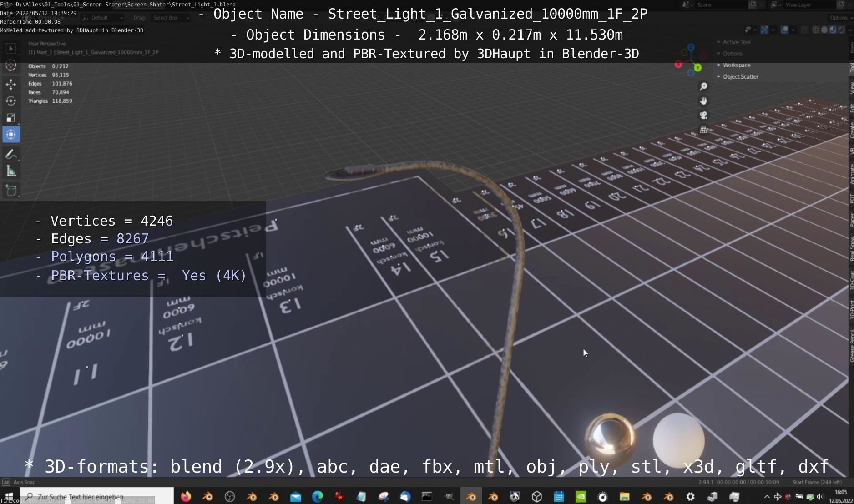The width and height of the screenshot is (854, 504).
Task: Open the Calendar app in taskbar
Action: [x=559, y=497]
